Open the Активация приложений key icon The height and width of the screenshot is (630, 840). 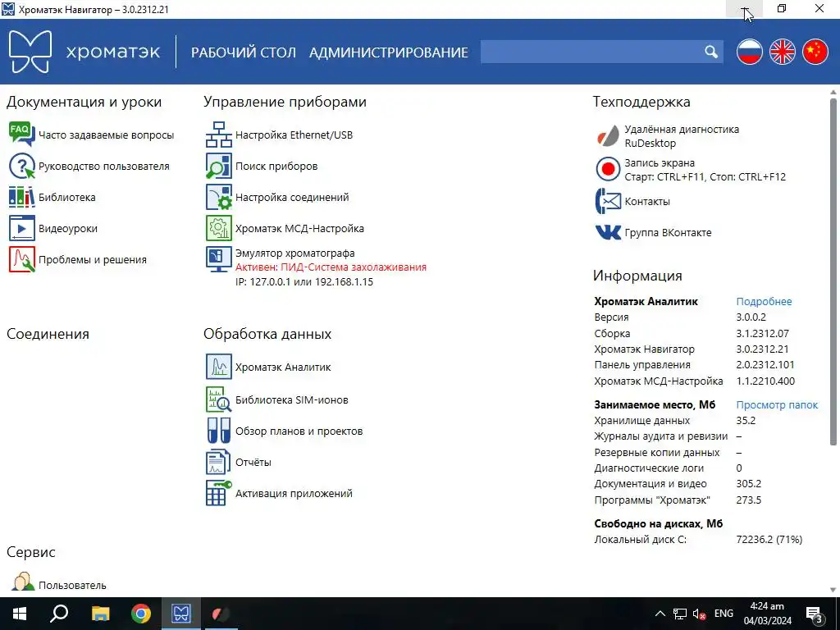point(218,493)
